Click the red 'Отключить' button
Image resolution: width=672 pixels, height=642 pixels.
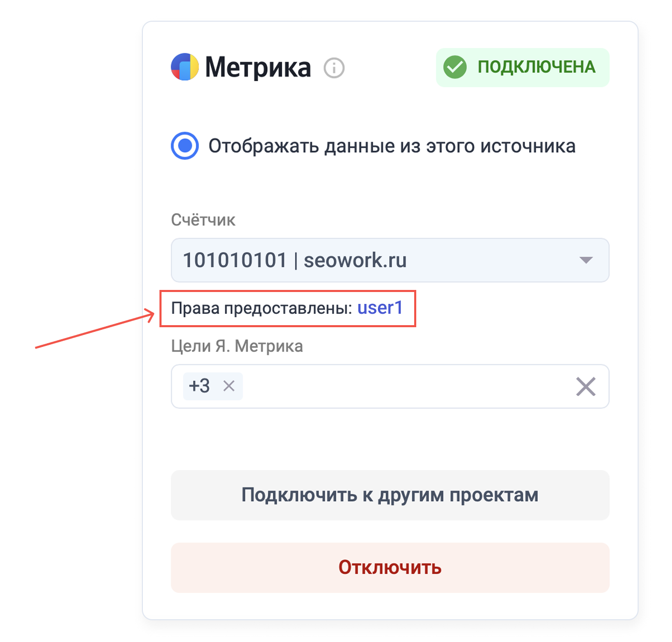(x=390, y=567)
